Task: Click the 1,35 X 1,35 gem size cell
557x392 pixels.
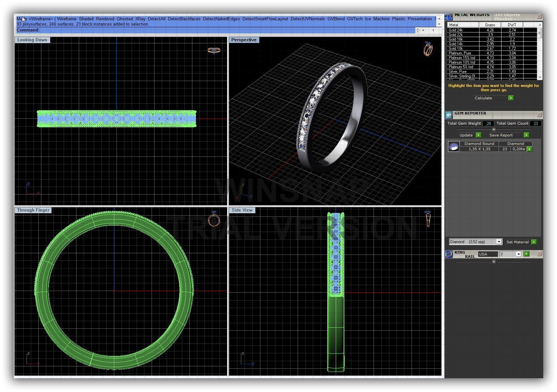Action: point(479,149)
